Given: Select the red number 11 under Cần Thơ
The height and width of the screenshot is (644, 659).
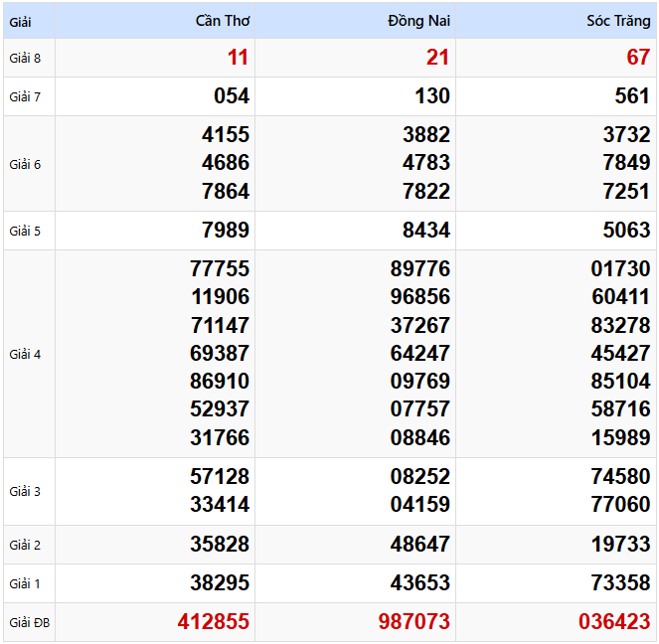Looking at the screenshot, I should pos(238,58).
